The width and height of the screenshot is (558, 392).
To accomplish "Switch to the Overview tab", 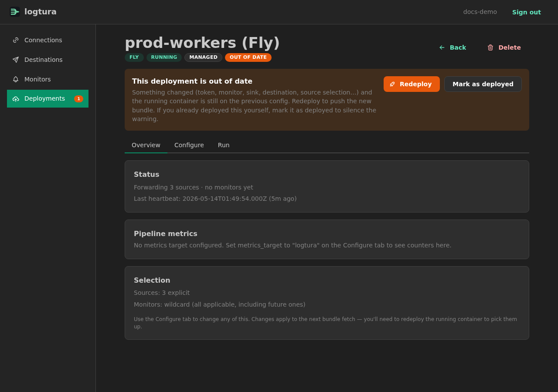I will coord(146,145).
